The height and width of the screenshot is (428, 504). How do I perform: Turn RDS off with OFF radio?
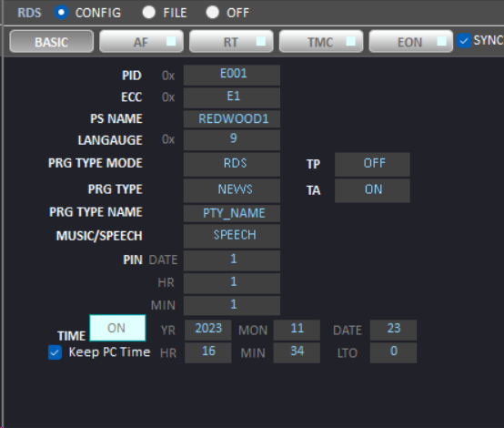click(213, 13)
